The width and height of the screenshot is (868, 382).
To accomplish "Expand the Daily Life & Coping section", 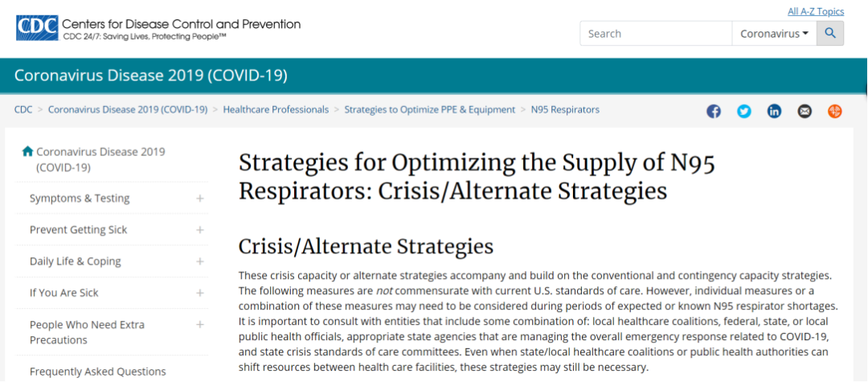I will pyautogui.click(x=200, y=261).
